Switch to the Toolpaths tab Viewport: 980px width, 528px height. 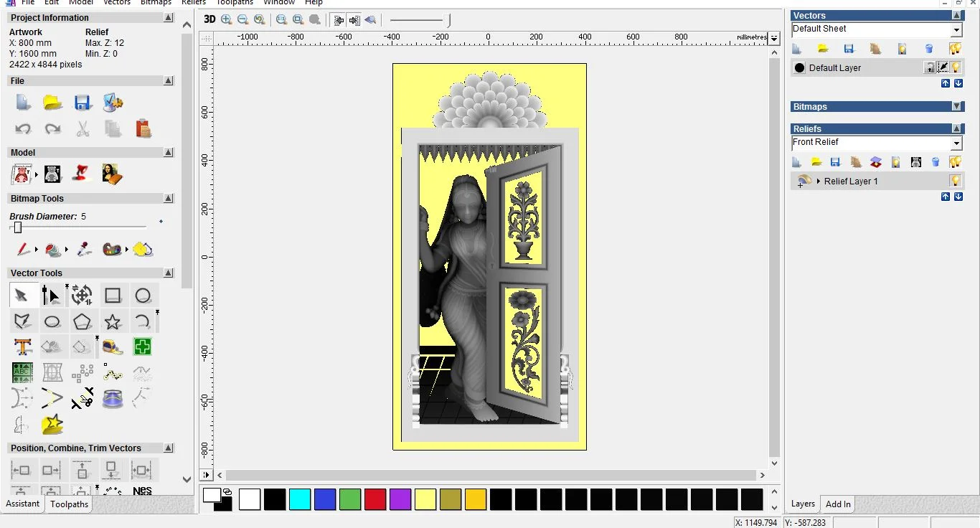pos(70,504)
